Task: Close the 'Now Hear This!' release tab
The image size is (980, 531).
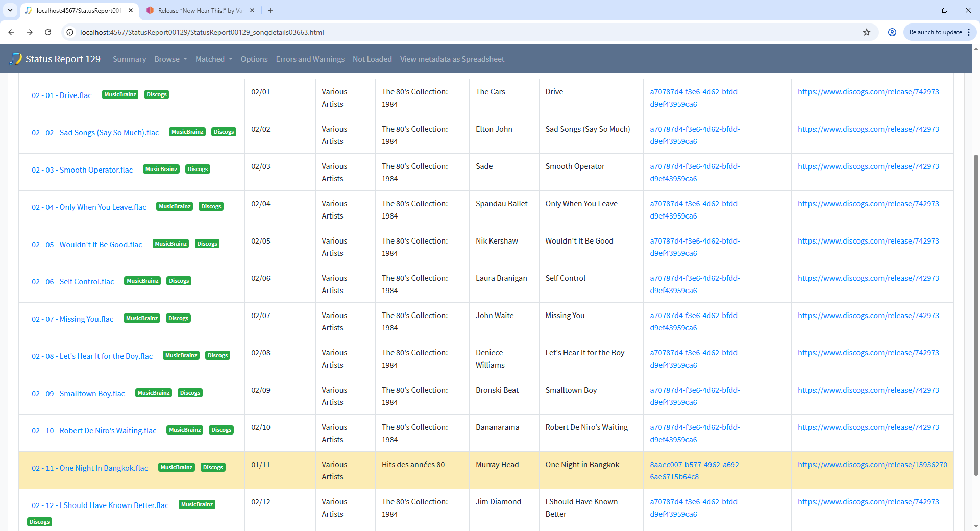Action: [x=252, y=10]
